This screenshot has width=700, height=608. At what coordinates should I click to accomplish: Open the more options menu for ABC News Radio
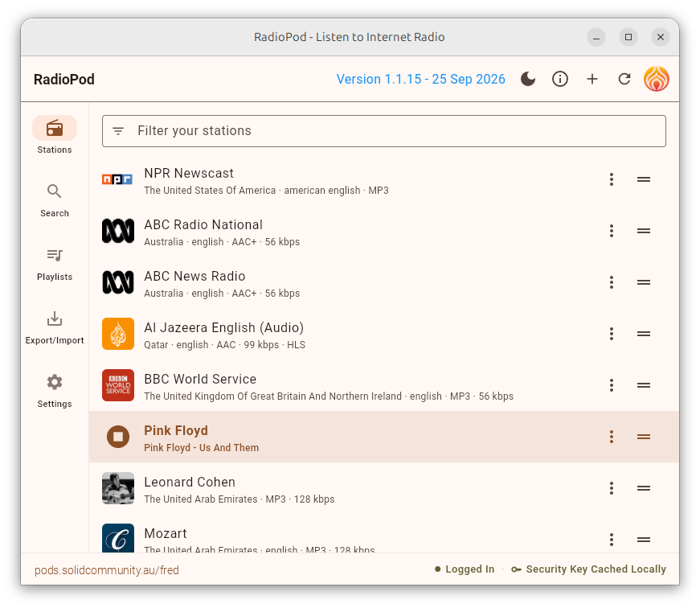coord(612,282)
